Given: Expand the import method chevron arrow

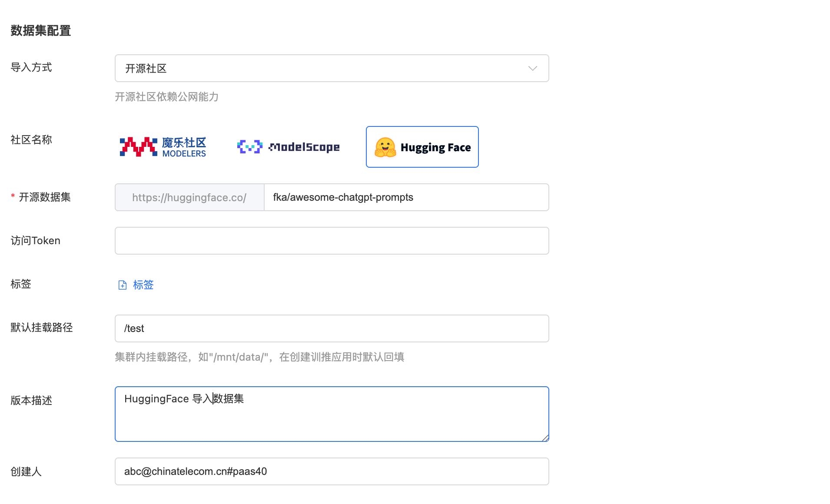Looking at the screenshot, I should [532, 68].
